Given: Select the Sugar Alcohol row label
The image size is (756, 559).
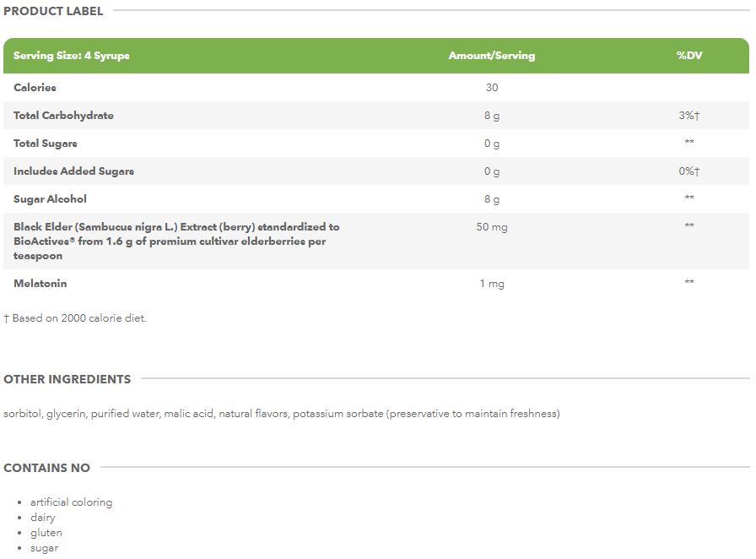Looking at the screenshot, I should tap(50, 199).
